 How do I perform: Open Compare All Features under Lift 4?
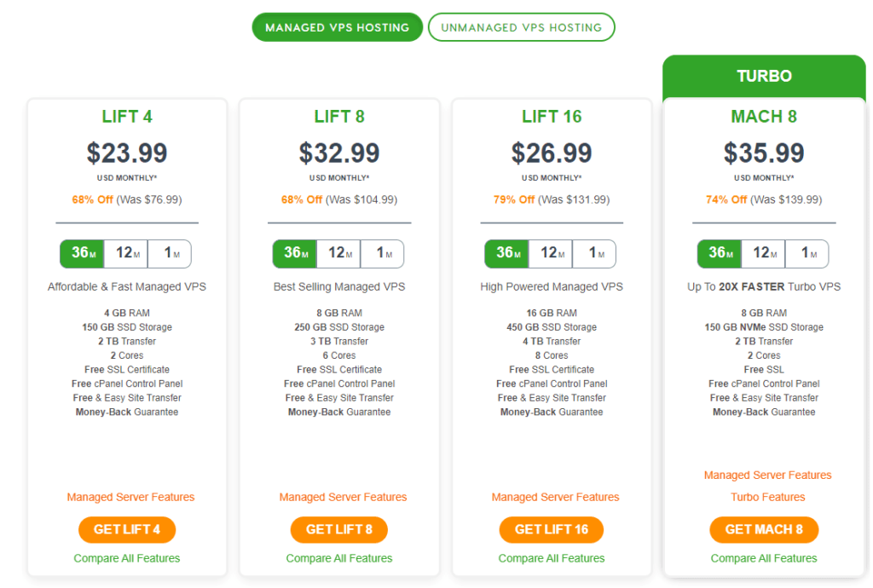(x=127, y=558)
